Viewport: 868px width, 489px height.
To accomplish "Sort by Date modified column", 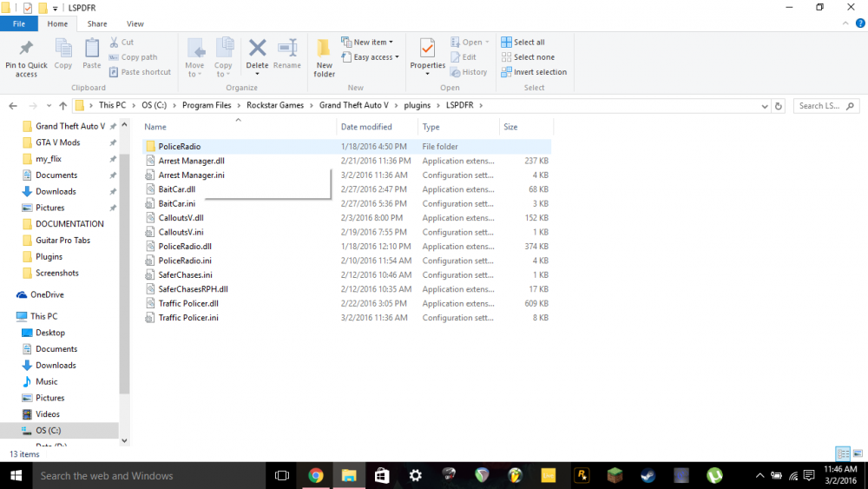I will 366,127.
